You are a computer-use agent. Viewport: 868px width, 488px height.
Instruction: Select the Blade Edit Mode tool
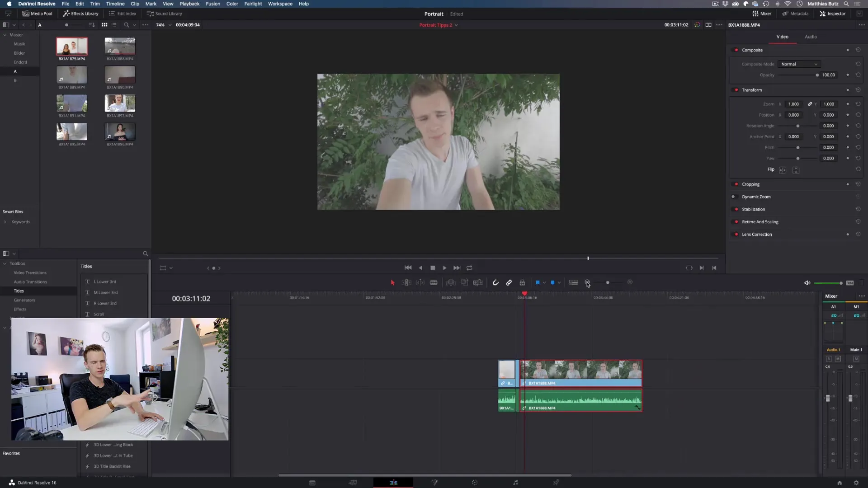(434, 282)
